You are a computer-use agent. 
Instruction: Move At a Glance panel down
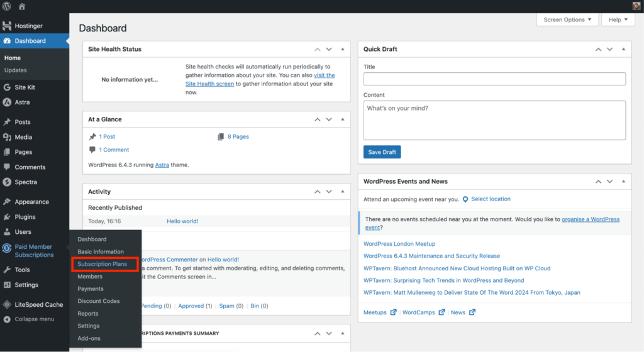pyautogui.click(x=329, y=119)
